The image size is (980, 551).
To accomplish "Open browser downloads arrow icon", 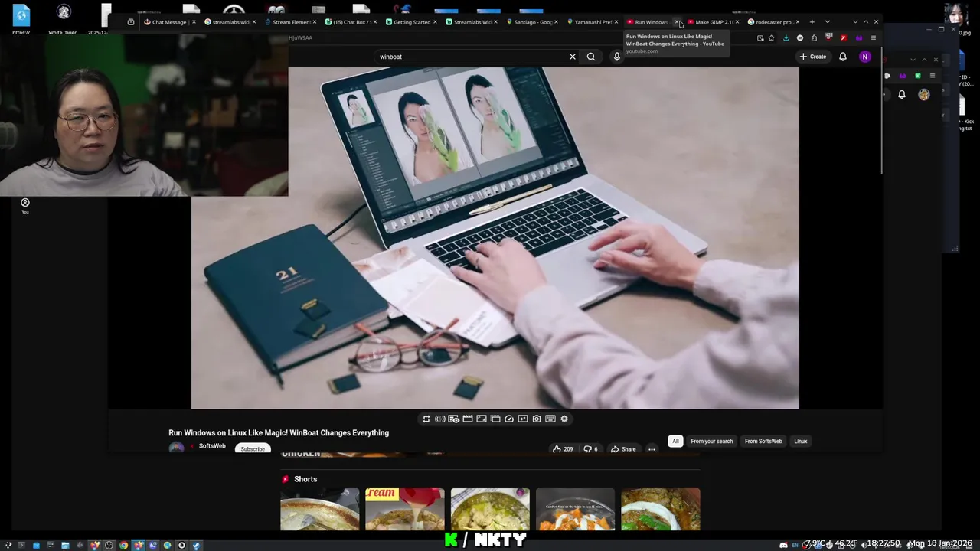I will click(x=786, y=37).
